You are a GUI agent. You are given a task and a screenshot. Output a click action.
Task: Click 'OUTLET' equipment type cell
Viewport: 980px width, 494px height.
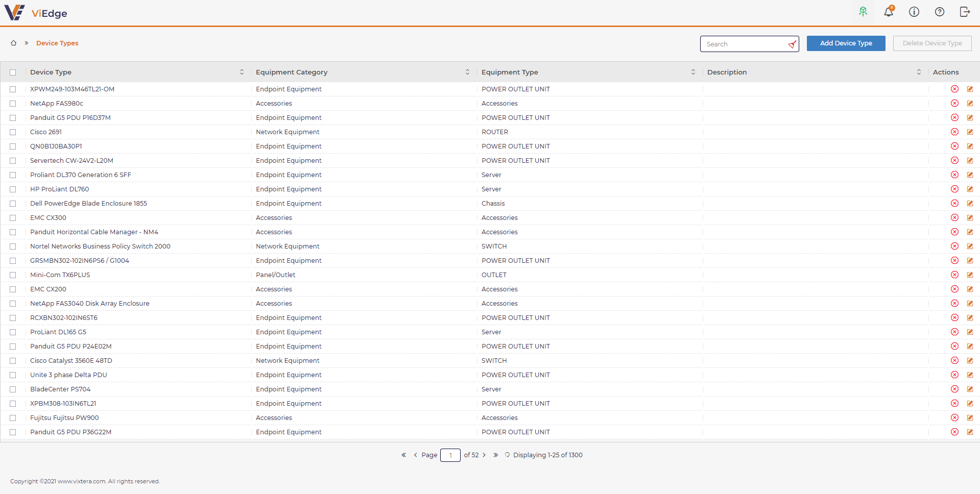click(494, 275)
